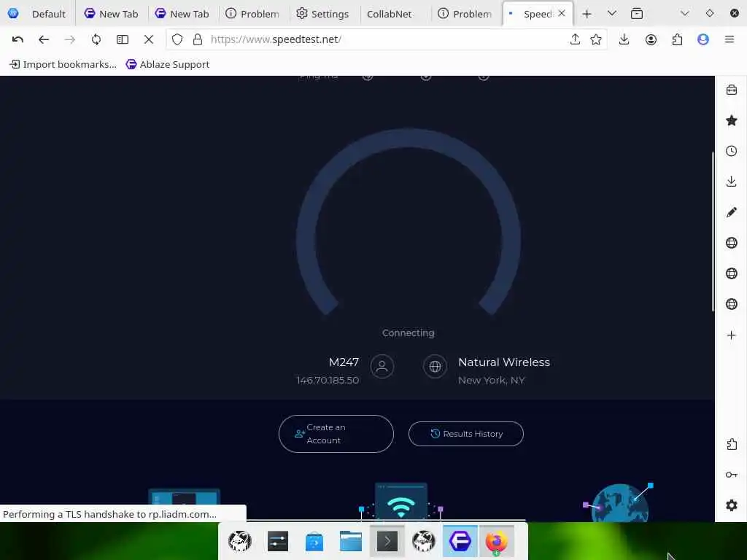This screenshot has height=560, width=747.
Task: Open sidebar history clock panel
Action: (x=732, y=151)
